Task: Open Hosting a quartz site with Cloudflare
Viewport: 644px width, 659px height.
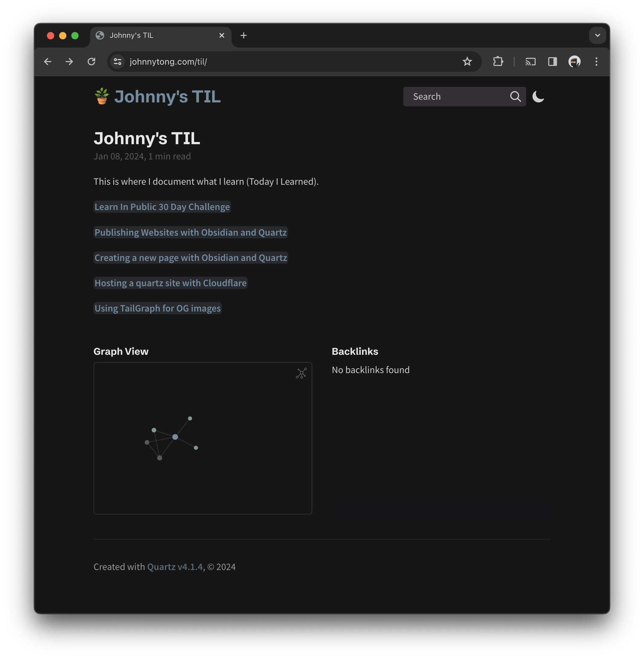Action: pos(171,283)
